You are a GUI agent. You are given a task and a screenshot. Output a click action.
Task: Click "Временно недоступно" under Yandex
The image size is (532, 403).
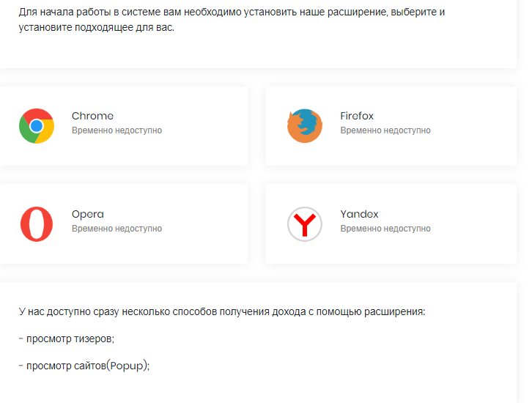[x=385, y=229]
